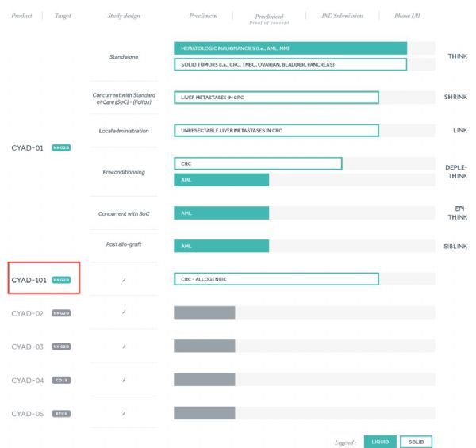Click the slash mark in the CYAD-04 row
This screenshot has width=476, height=448.
coord(124,380)
